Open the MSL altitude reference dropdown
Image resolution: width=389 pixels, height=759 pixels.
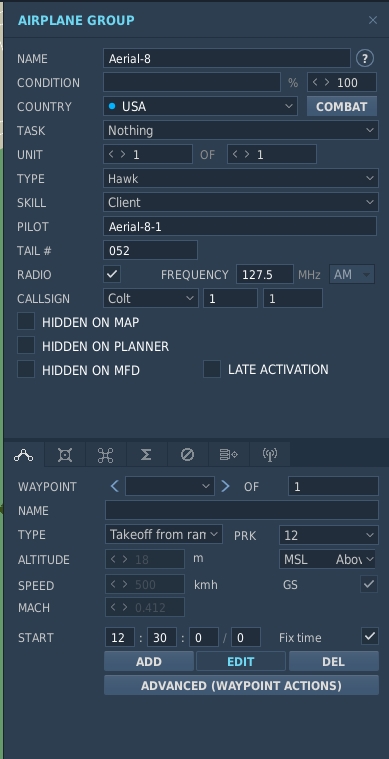(x=327, y=559)
